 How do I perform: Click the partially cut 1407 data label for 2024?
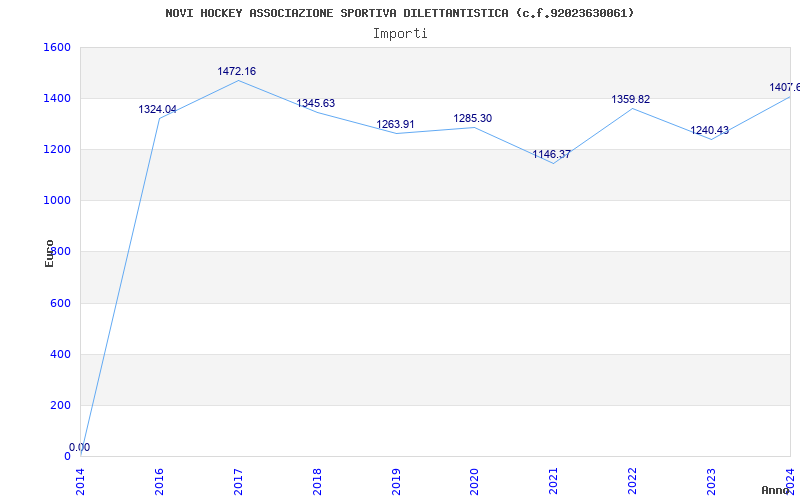785,88
